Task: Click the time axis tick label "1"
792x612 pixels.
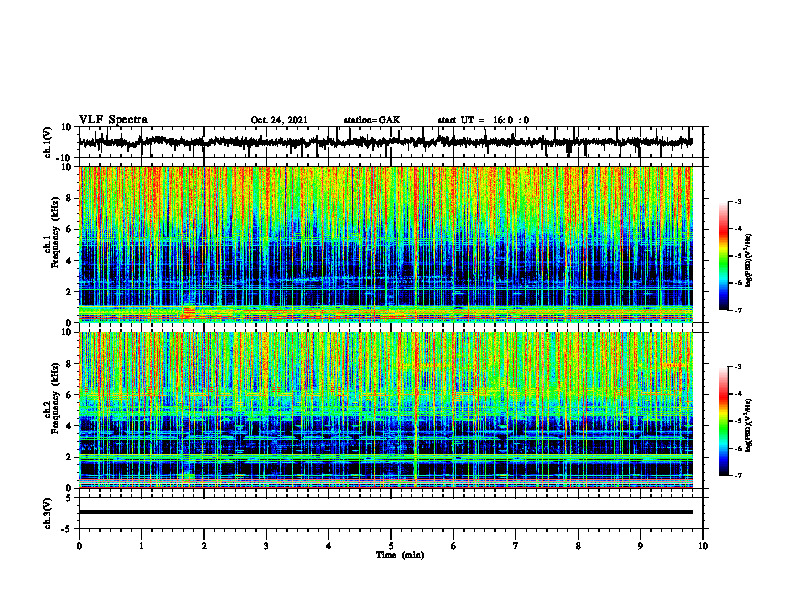Action: 141,546
